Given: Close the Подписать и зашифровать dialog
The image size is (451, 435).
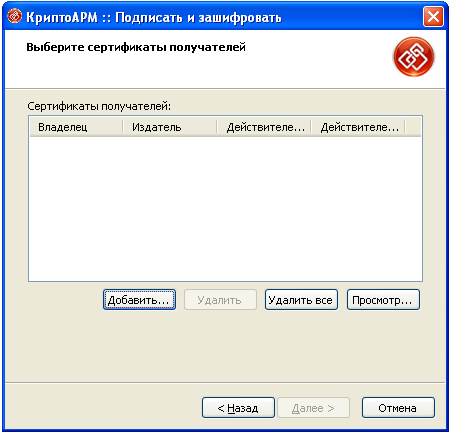Looking at the screenshot, I should click(433, 16).
